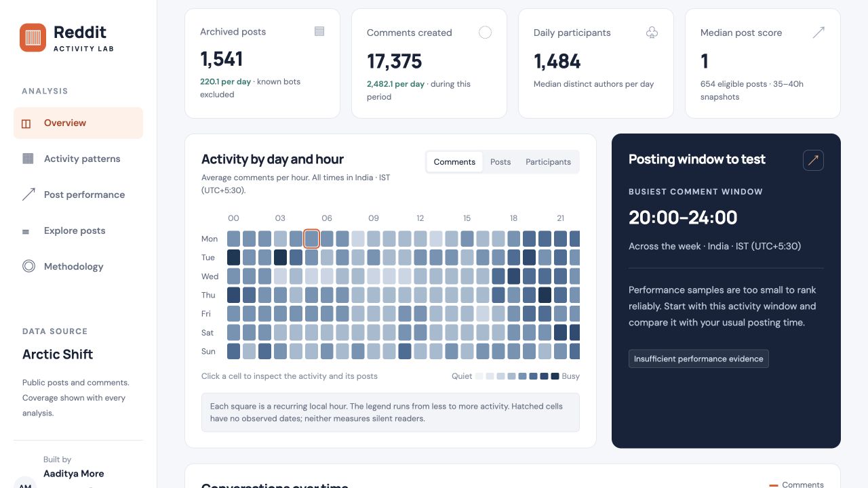This screenshot has height=488, width=868.
Task: Click the Overview sidebar icon
Action: coord(26,123)
